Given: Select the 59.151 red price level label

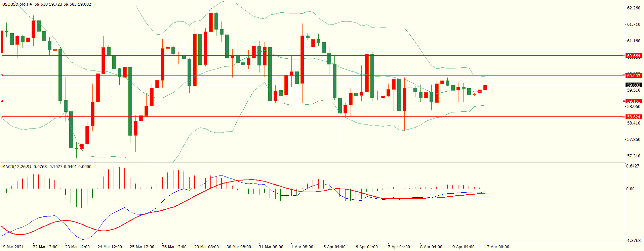Looking at the screenshot, I should click(633, 101).
